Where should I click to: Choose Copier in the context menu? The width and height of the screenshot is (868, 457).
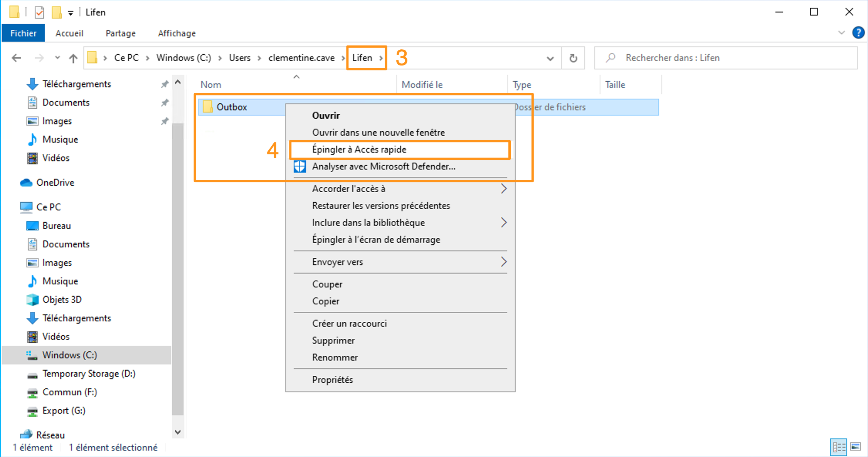pos(400,301)
